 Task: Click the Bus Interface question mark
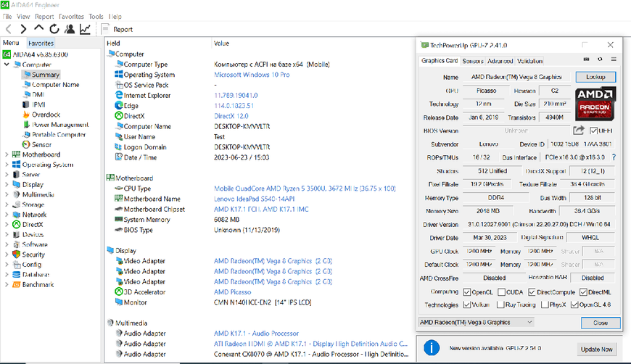coord(614,157)
